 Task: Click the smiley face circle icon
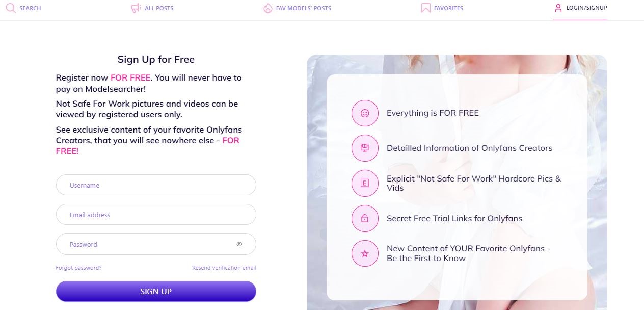coord(365,113)
